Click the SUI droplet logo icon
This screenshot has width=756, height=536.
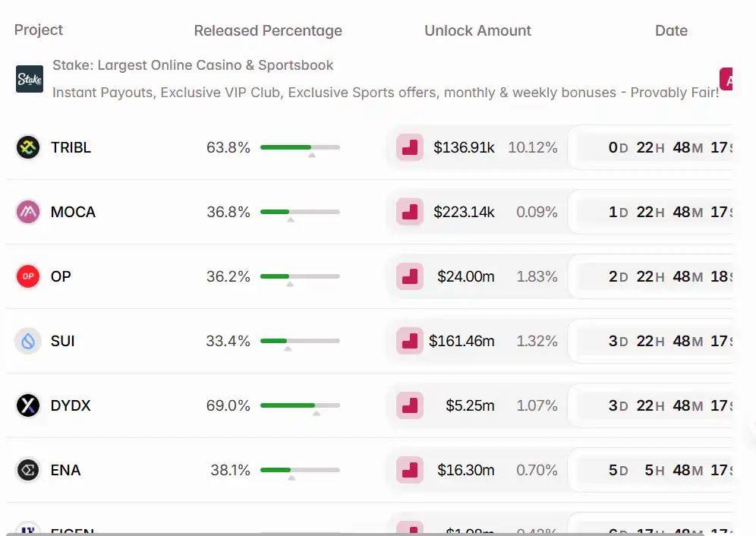pyautogui.click(x=28, y=341)
